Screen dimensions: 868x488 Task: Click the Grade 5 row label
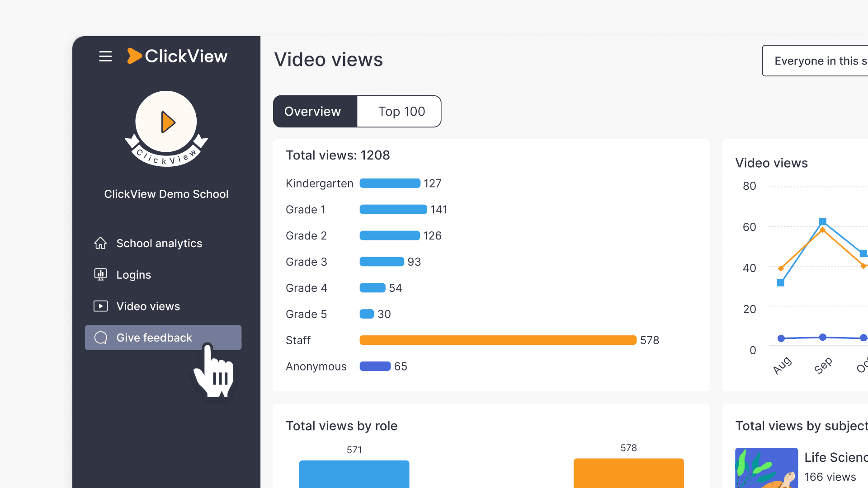(x=307, y=314)
